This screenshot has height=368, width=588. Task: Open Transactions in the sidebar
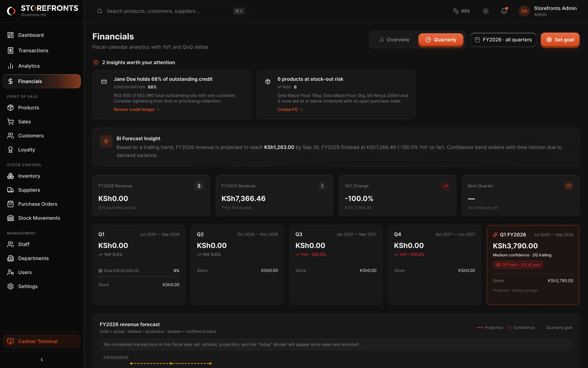point(42,50)
